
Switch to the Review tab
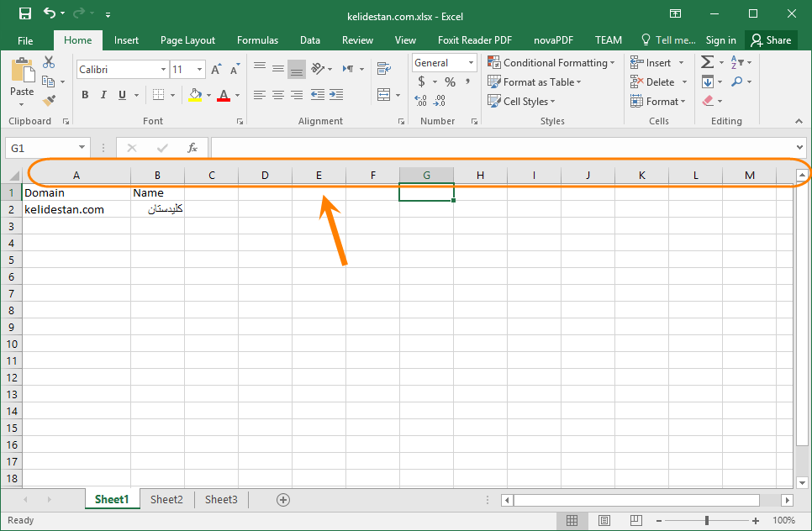pyautogui.click(x=357, y=40)
